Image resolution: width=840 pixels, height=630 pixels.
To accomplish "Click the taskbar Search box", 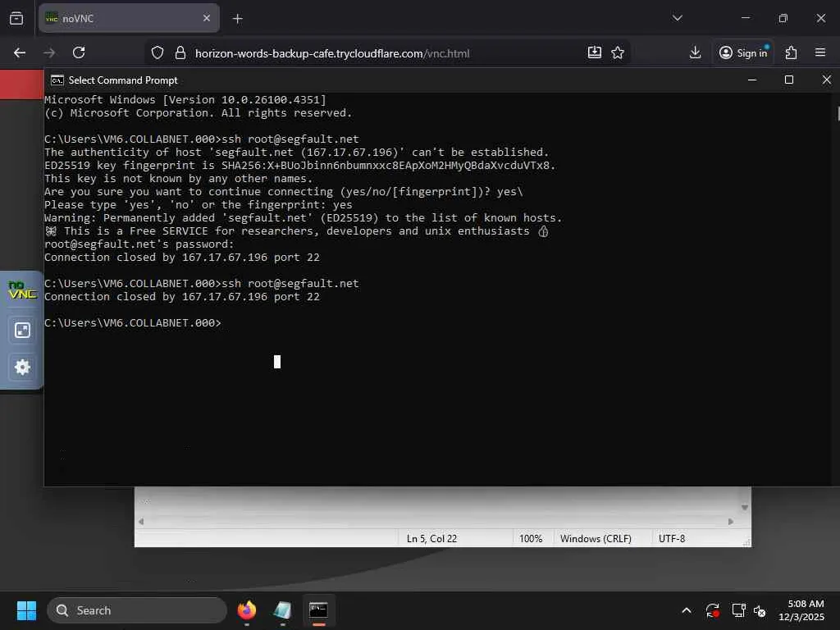I will click(137, 610).
